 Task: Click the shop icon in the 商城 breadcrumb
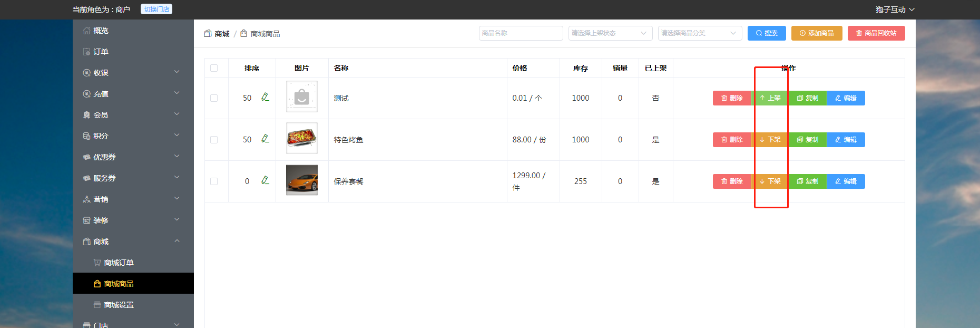click(208, 33)
